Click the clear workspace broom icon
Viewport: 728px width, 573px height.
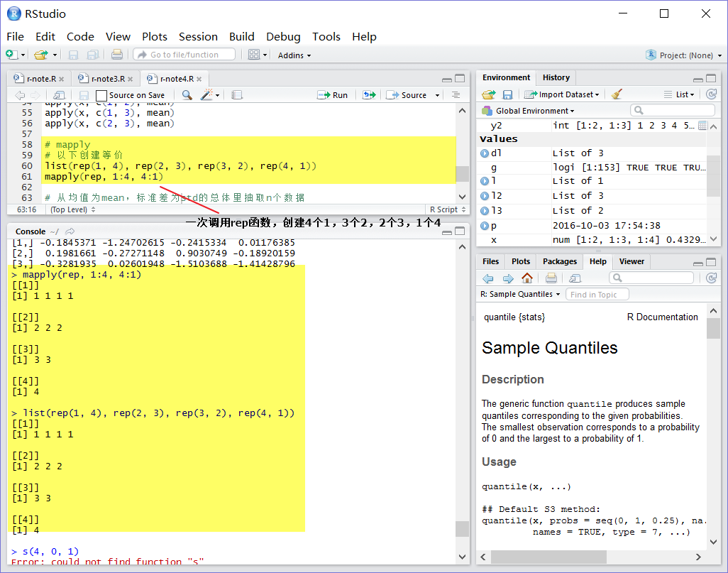point(617,94)
